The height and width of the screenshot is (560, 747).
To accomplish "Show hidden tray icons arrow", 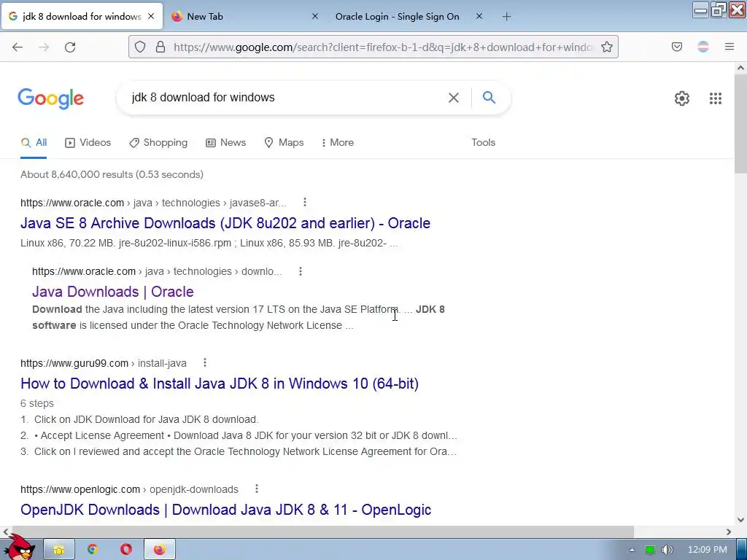I will pyautogui.click(x=632, y=550).
